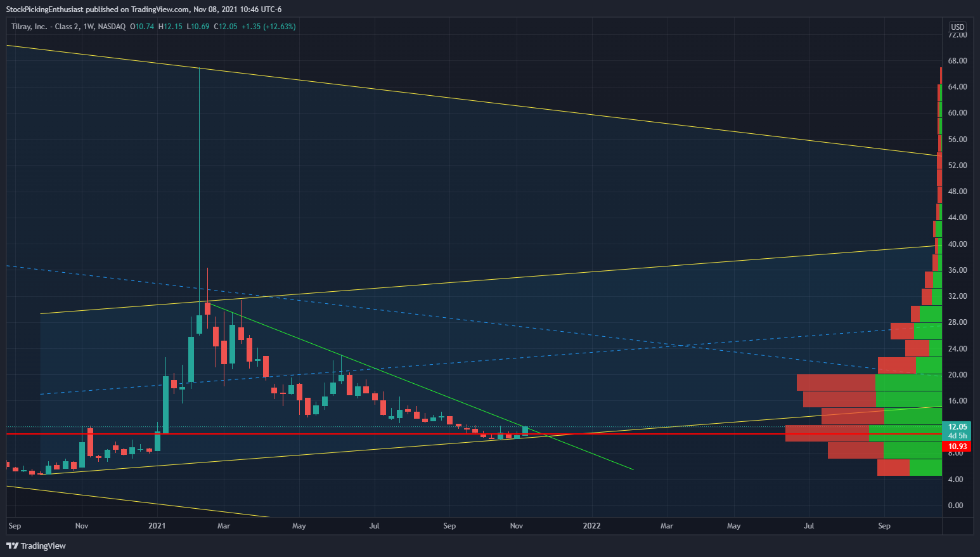980x557 pixels.
Task: Click the Mar label right after 2021
Action: pos(223,526)
